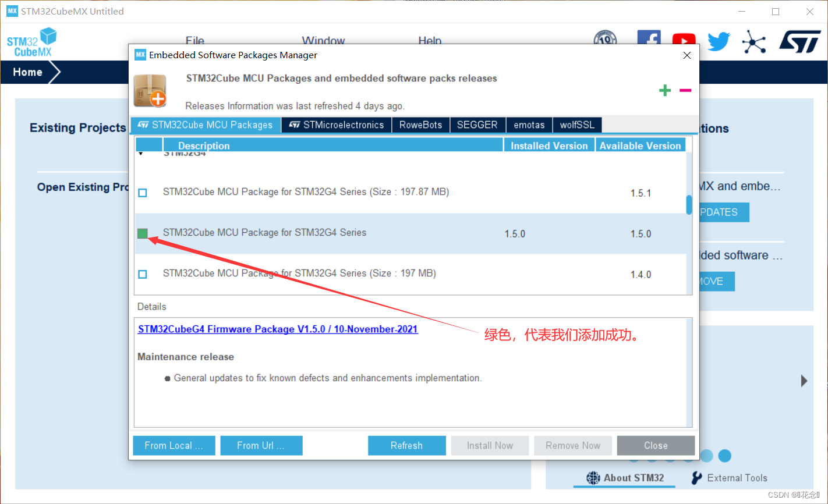Open the SEGGER tab

click(477, 125)
